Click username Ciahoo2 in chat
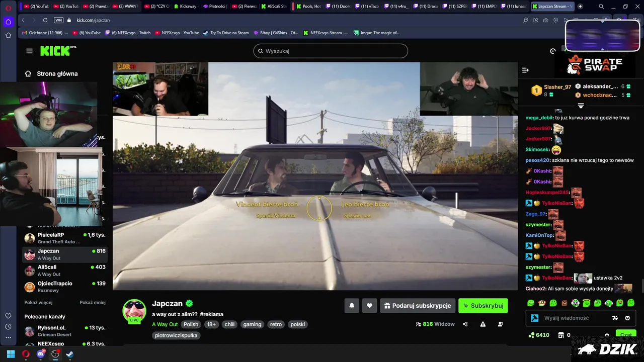Viewport: 644px width, 362px height. point(536,289)
